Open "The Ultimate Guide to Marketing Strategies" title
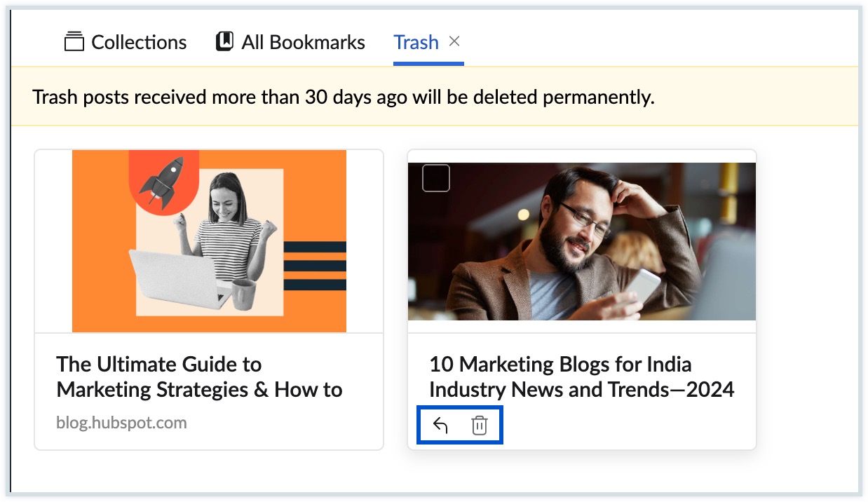Viewport: 868px width, 502px height. 199,376
